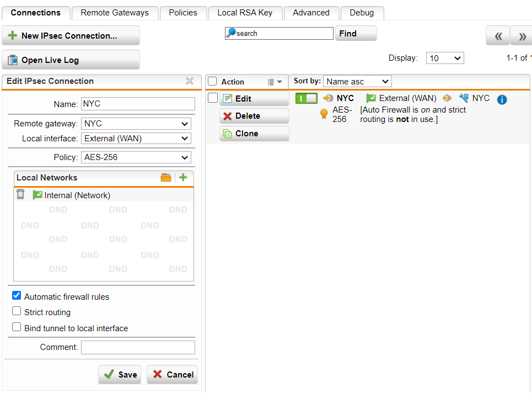The height and width of the screenshot is (393, 532).
Task: Click the blue info icon for NYC connection
Action: coord(502,99)
